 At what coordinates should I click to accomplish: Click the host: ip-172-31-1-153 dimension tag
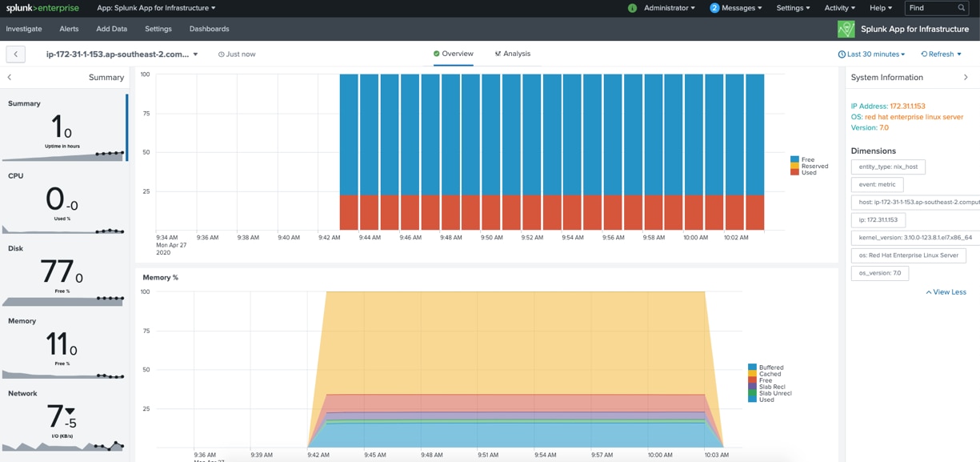915,202
